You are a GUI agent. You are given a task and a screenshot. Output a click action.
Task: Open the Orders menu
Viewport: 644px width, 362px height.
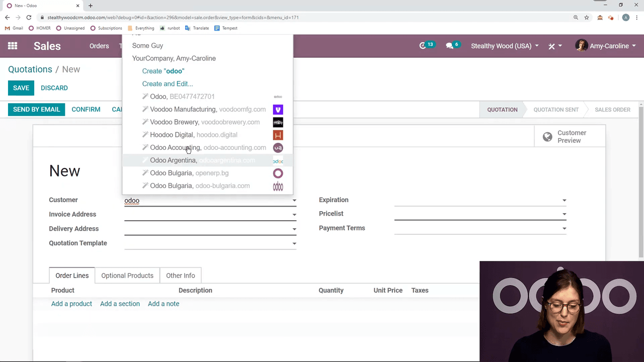pos(99,46)
